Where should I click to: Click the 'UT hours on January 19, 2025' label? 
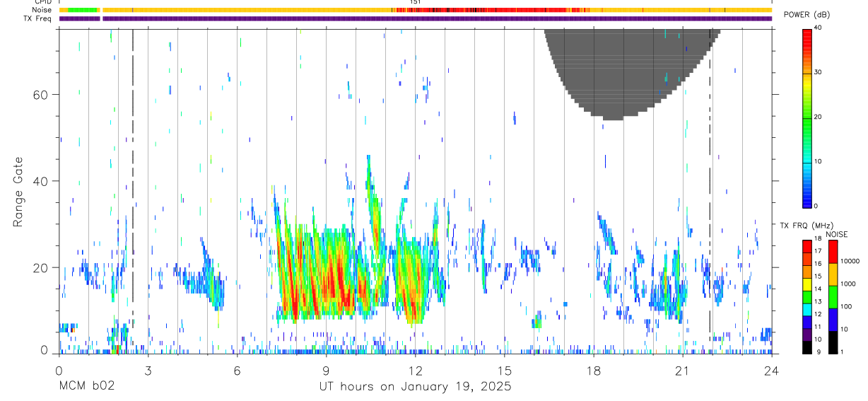pos(414,387)
